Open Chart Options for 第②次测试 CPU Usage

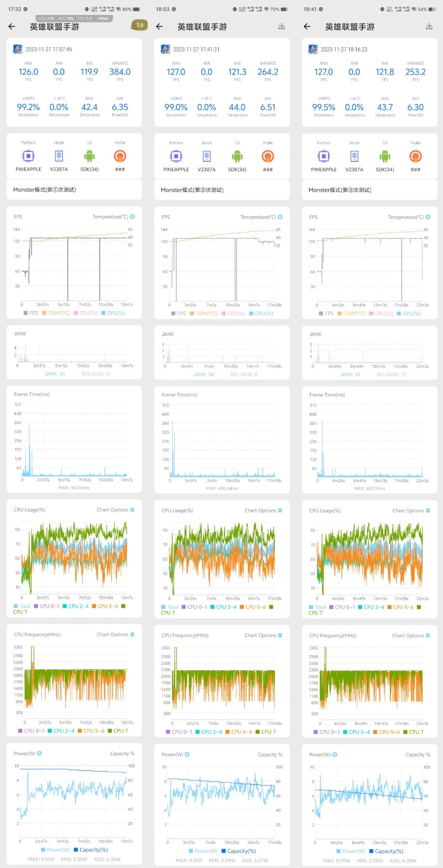pyautogui.click(x=263, y=511)
